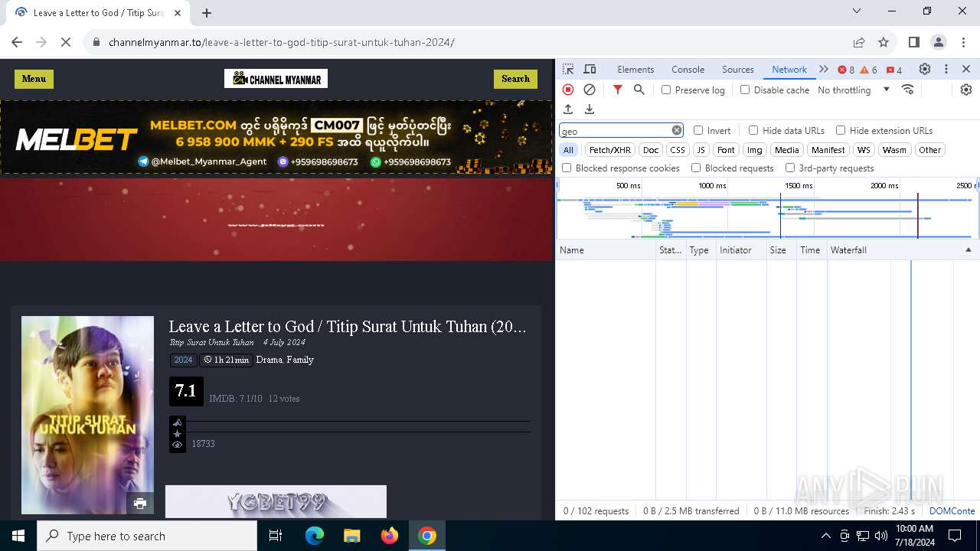Screen dimensions: 980x551
Task: Enable 3rd-party requests checkbox
Action: click(790, 168)
